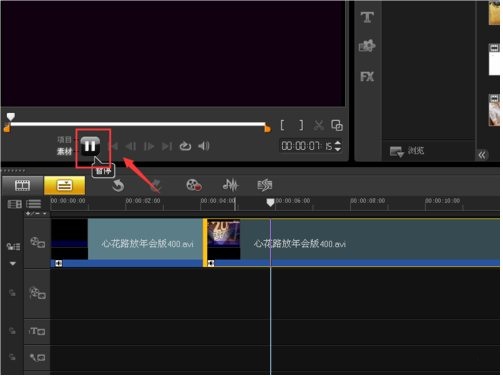Open the Auto Music tool
Viewport: 503px width, 377px height.
(x=265, y=185)
